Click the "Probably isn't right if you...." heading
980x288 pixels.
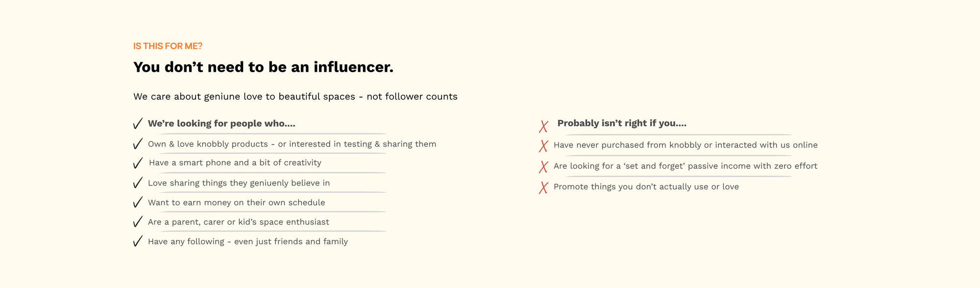pyautogui.click(x=622, y=123)
